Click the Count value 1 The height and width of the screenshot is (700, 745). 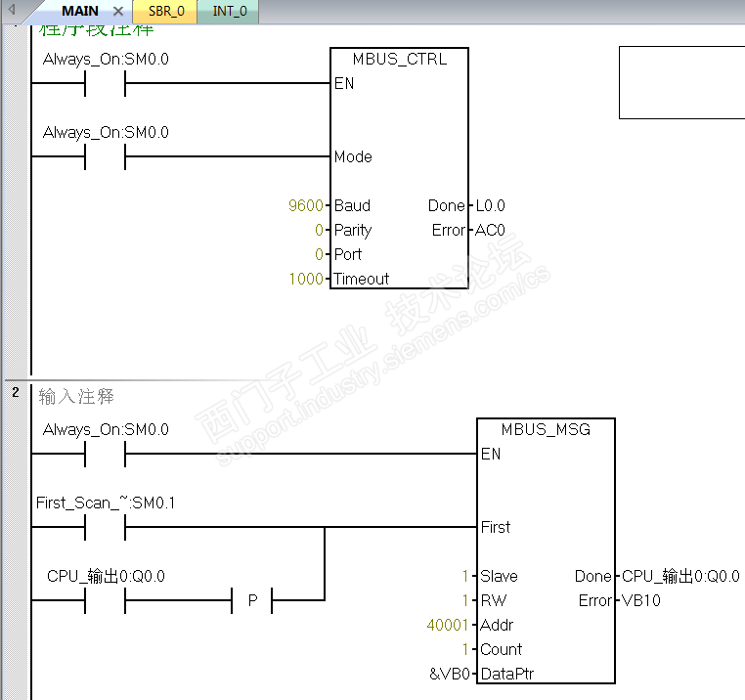tap(465, 649)
